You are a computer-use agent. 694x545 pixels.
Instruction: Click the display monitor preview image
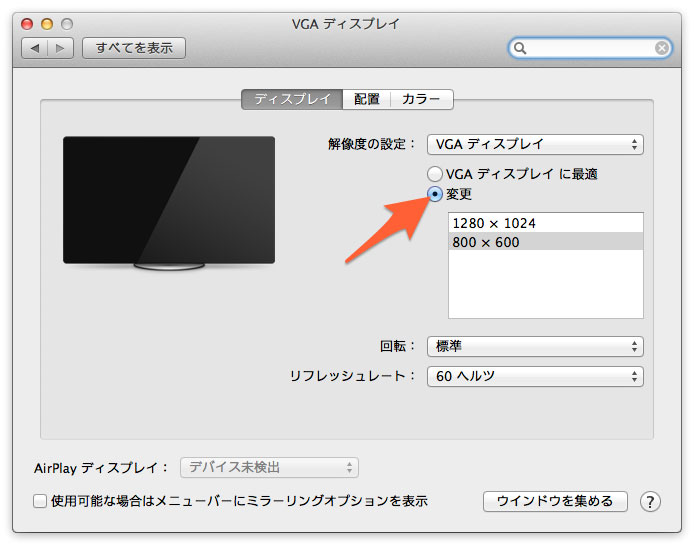coord(169,203)
